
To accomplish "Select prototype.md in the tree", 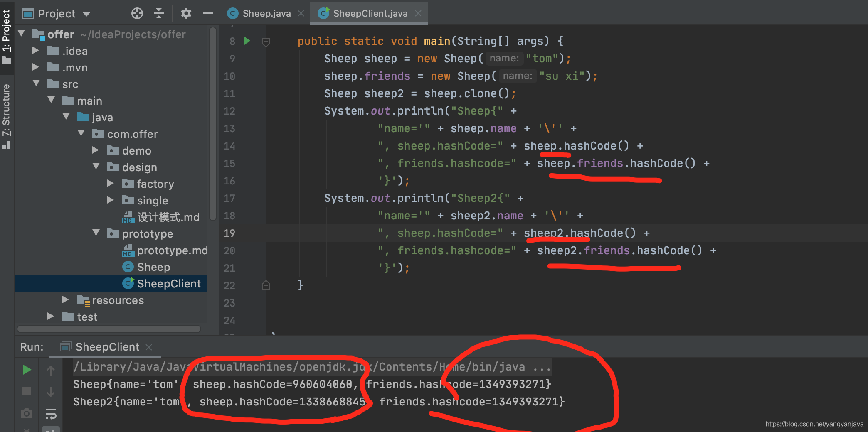I will pos(165,250).
